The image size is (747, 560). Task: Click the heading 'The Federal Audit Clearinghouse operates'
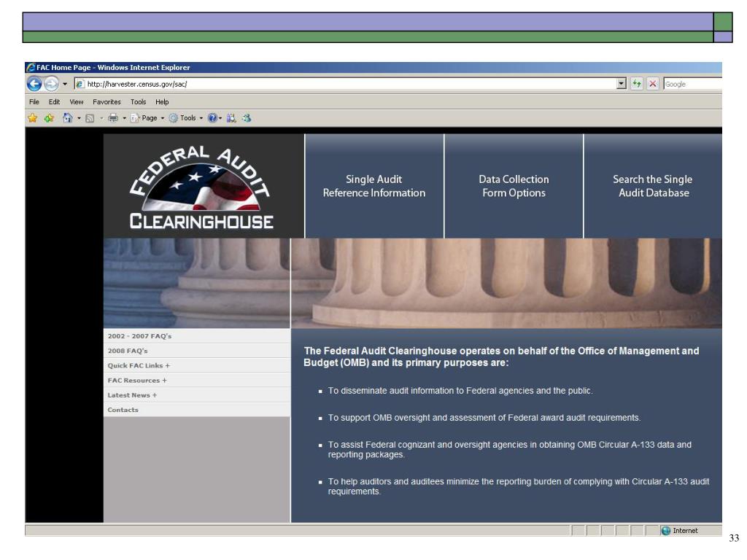pyautogui.click(x=501, y=357)
